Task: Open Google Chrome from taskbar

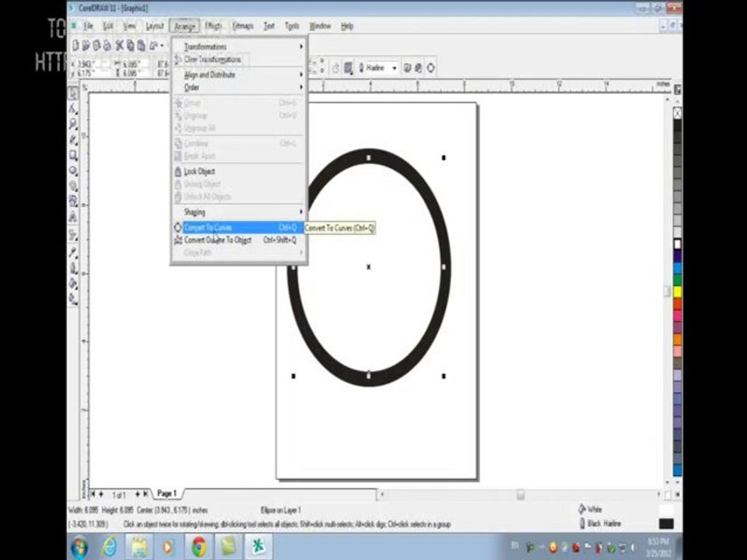Action: point(198,547)
